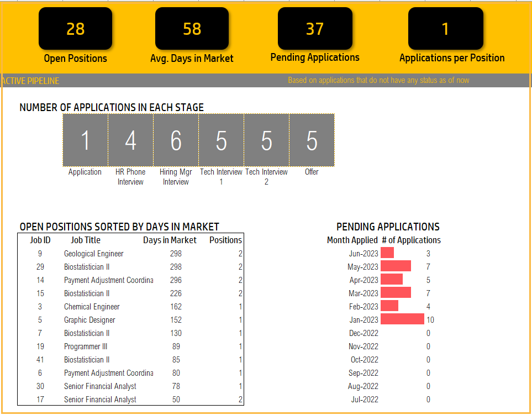
Task: Select the 'Applications per Position' label
Action: [452, 58]
